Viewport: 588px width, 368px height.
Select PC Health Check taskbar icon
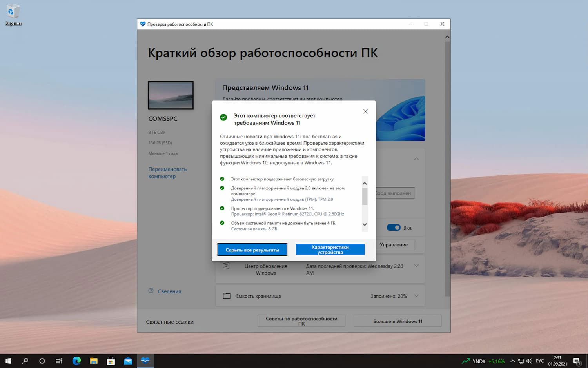[x=145, y=361]
